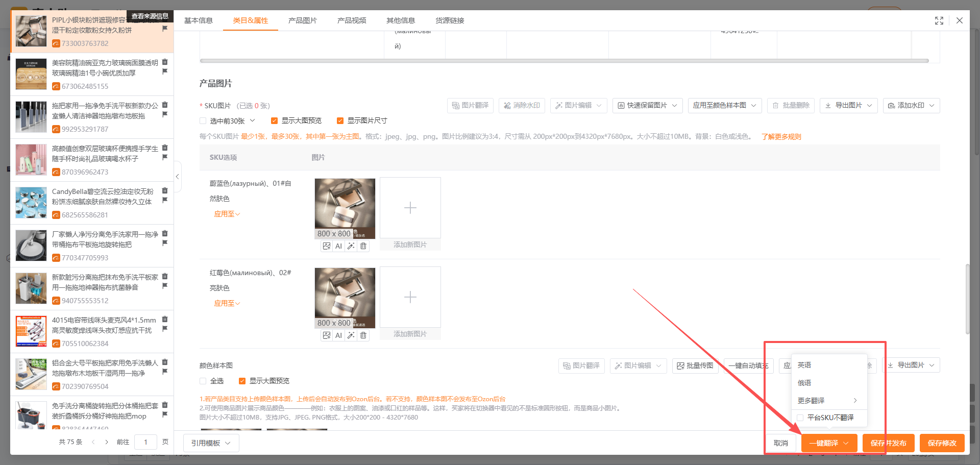Add new image plus tile for 蔚蓝色 SKU
The width and height of the screenshot is (980, 465).
coord(410,208)
